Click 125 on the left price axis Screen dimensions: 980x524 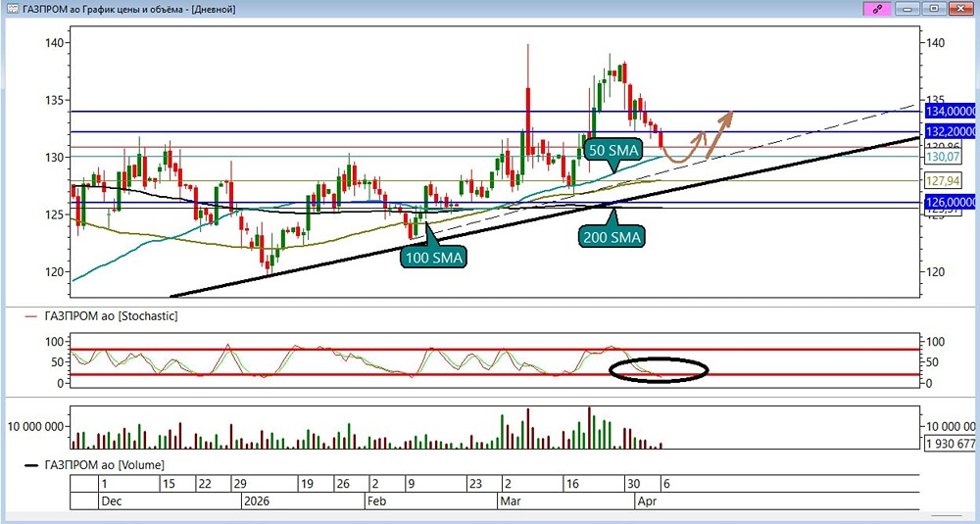point(53,214)
